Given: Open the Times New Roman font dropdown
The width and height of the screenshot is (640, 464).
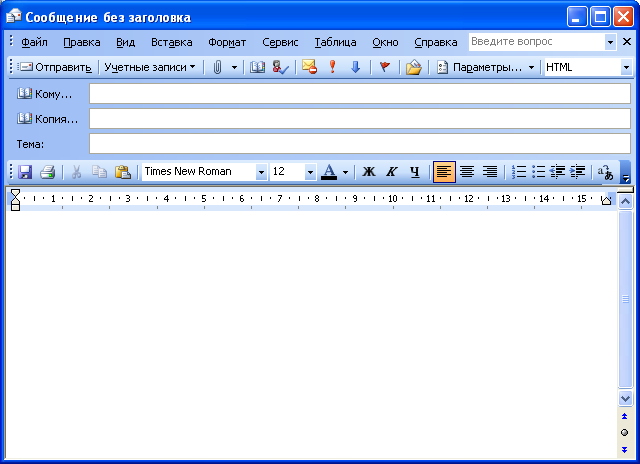Looking at the screenshot, I should click(261, 172).
